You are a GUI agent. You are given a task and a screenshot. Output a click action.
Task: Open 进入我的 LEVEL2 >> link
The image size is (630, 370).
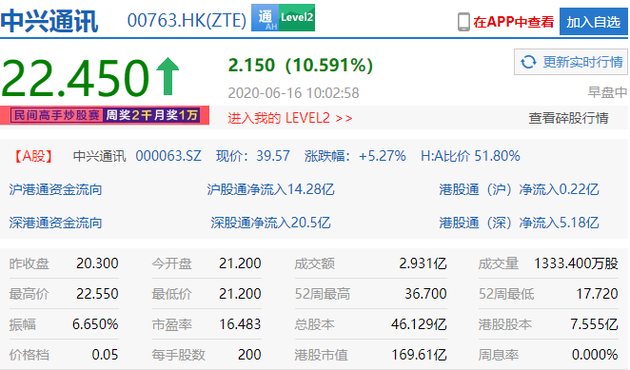(x=290, y=118)
